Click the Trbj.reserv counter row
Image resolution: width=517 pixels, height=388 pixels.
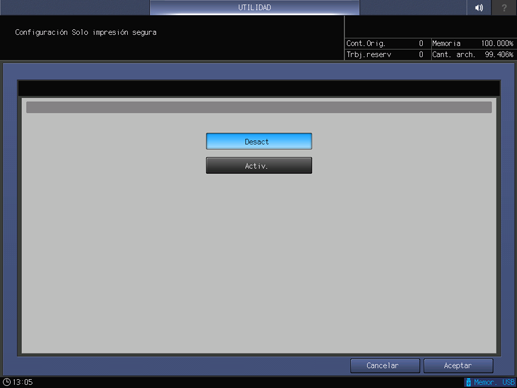[387, 54]
